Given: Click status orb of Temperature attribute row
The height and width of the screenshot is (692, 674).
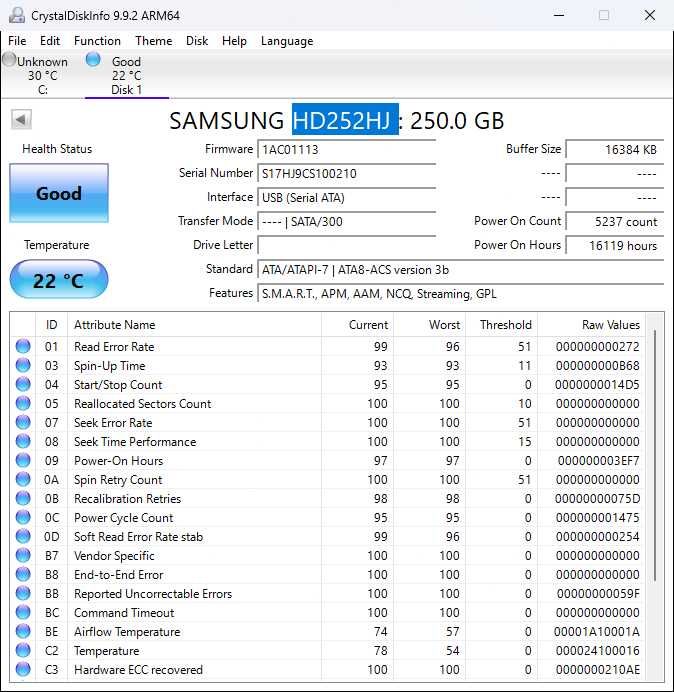Looking at the screenshot, I should 23,650.
